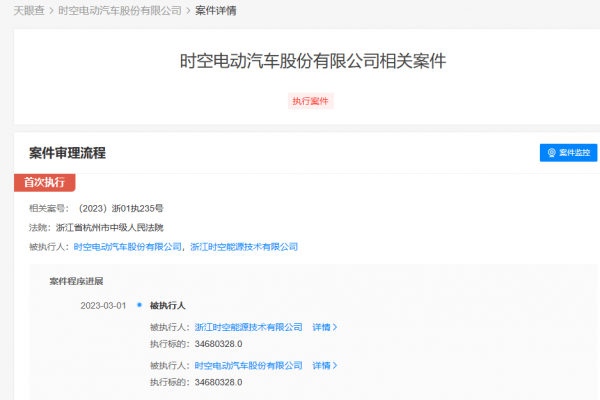This screenshot has width=600, height=400.
Task: Click court name 浙江省杭州市中级人民法院
Action: (x=109, y=228)
